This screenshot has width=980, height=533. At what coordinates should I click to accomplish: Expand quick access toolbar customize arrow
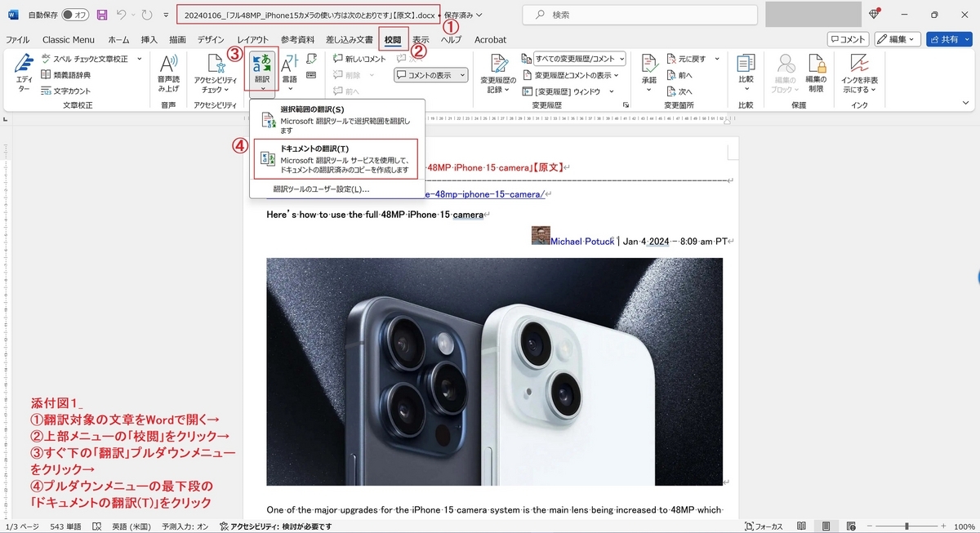(167, 15)
